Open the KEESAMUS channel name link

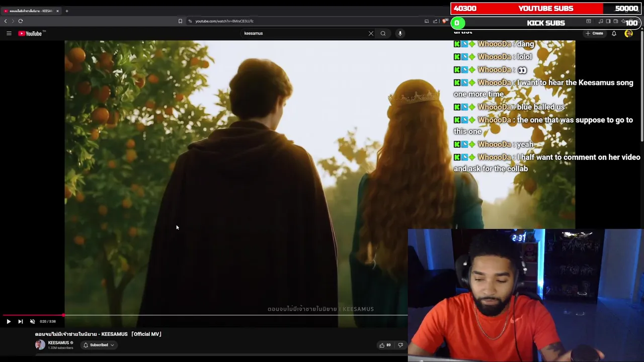[58, 343]
